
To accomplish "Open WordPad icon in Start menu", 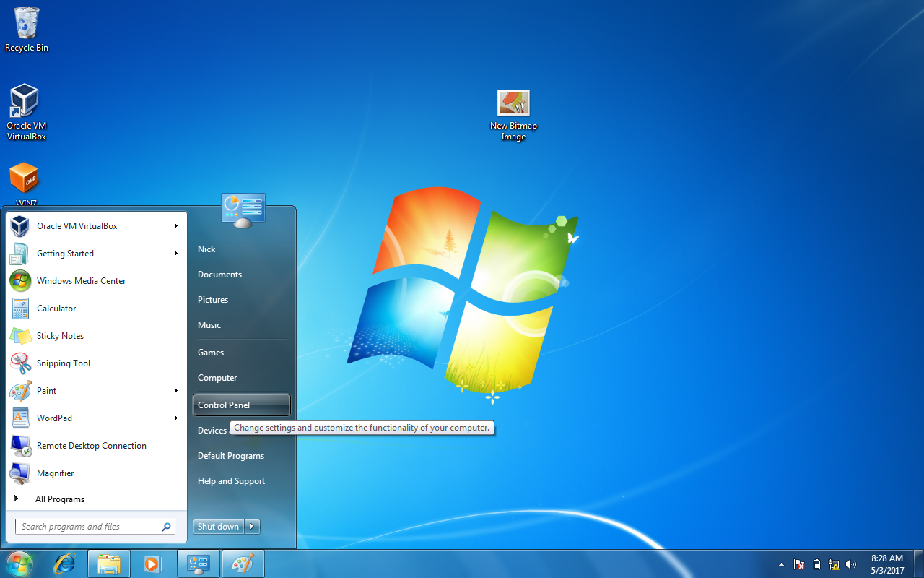I will pos(20,418).
